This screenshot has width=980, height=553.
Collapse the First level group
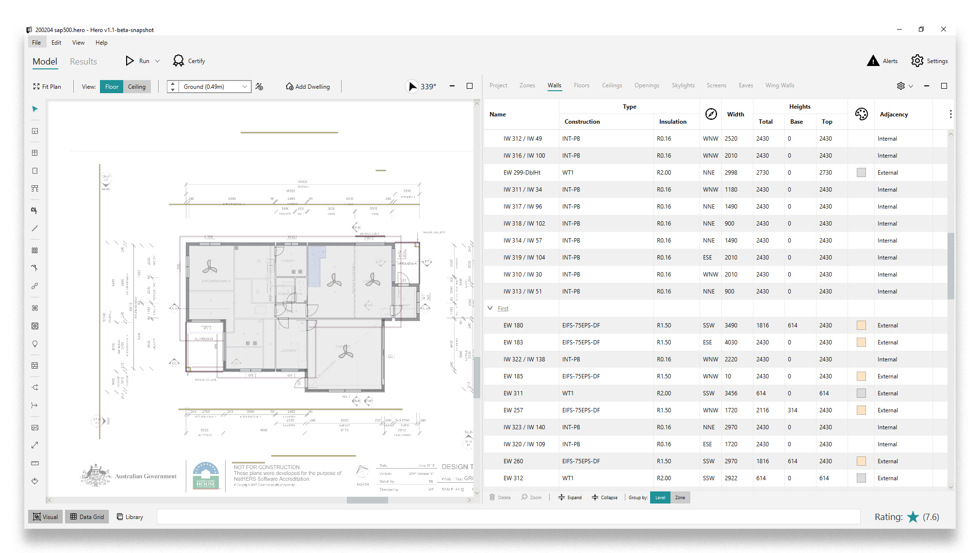(x=490, y=308)
